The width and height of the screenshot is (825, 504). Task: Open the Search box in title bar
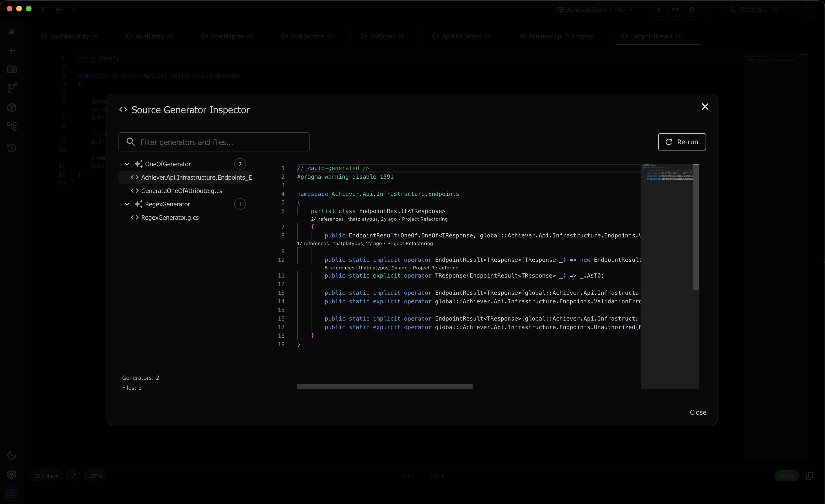click(759, 10)
